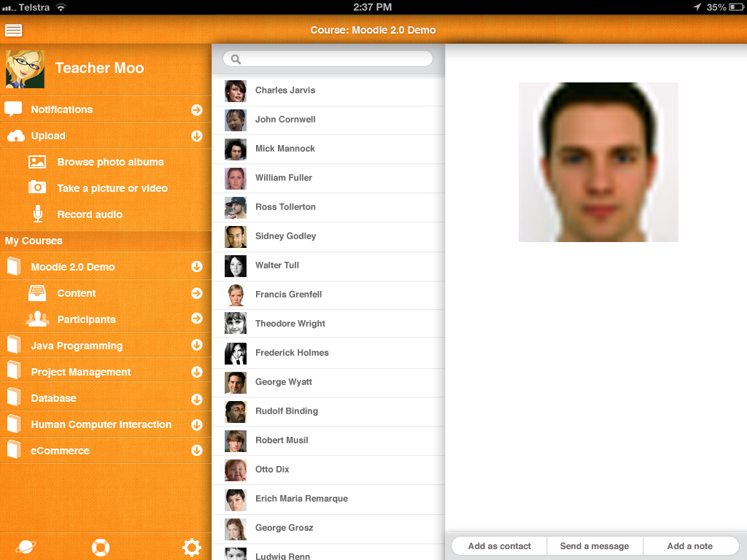Click the Project Management book icon
The height and width of the screenshot is (560, 747).
pos(14,370)
